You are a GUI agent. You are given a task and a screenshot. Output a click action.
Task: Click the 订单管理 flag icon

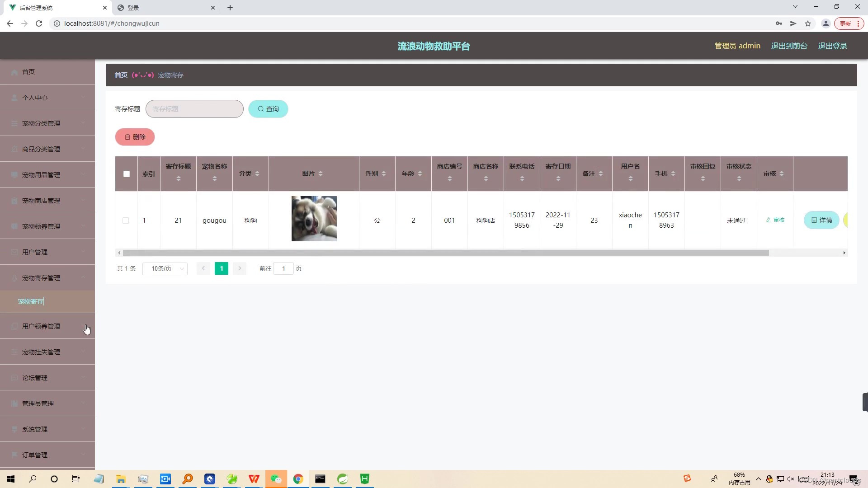pos(14,455)
